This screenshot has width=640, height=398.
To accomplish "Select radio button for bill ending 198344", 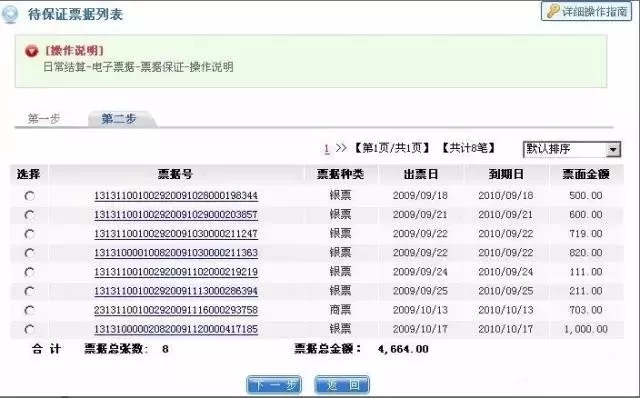I will (x=29, y=196).
